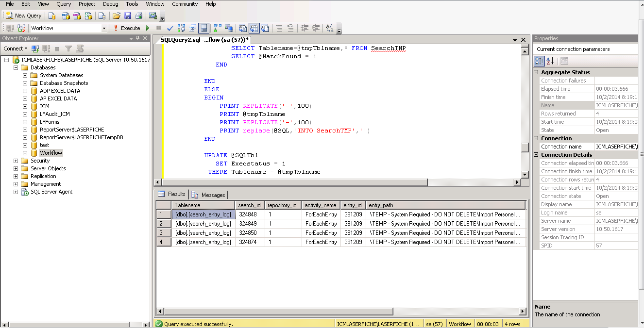644x328 pixels.
Task: Select the LFForms database
Action: pos(50,122)
